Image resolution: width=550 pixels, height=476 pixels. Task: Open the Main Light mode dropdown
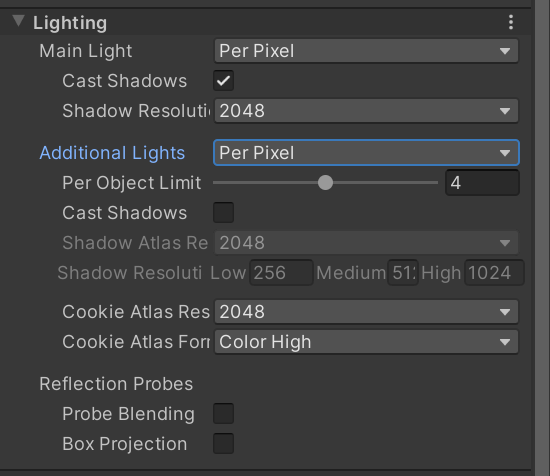click(366, 51)
